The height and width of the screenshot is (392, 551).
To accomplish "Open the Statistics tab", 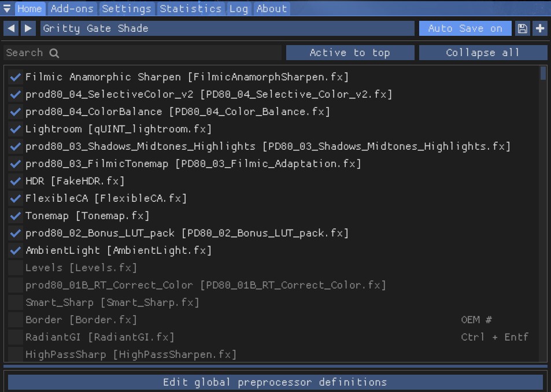I will 190,9.
